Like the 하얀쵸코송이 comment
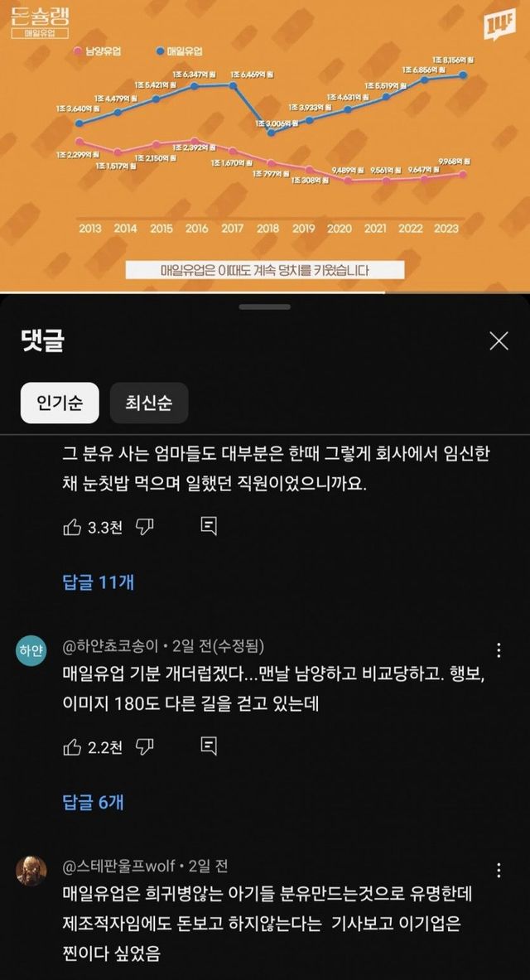 [73, 746]
